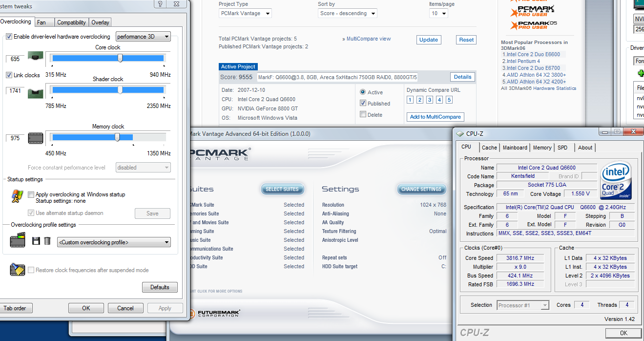Screen dimensions: 644x341
Task: Open the Custom overclocking profile dropdown
Action: pos(114,242)
